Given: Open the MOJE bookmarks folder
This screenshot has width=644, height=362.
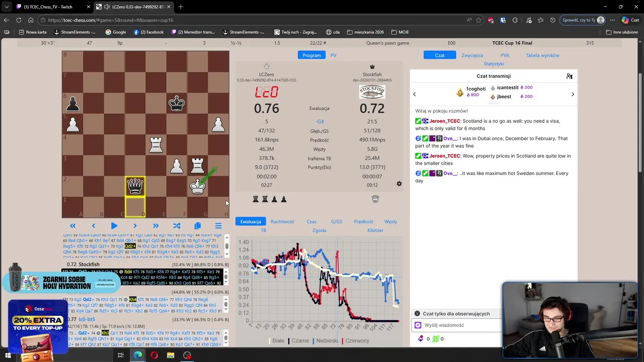Looking at the screenshot, I should click(400, 32).
